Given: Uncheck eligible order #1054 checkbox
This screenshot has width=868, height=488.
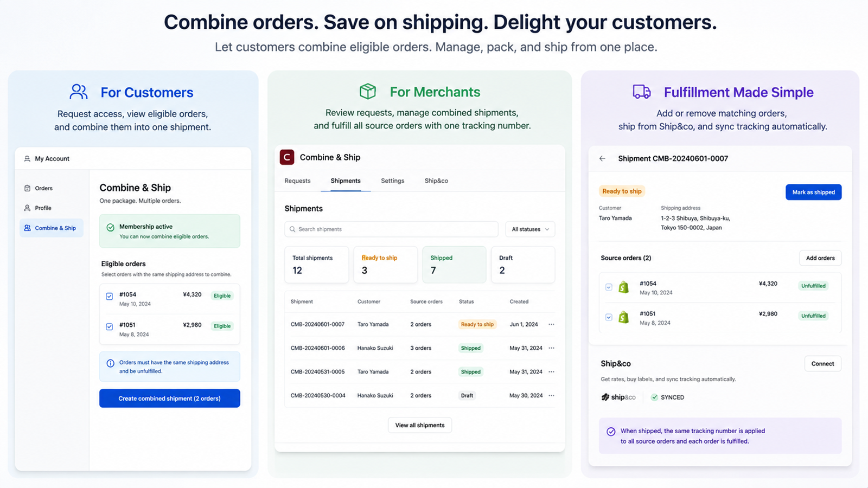Looking at the screenshot, I should coord(110,296).
